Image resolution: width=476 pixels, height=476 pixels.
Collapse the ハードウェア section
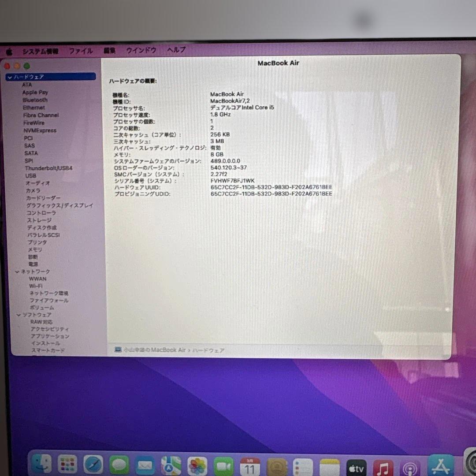click(9, 77)
